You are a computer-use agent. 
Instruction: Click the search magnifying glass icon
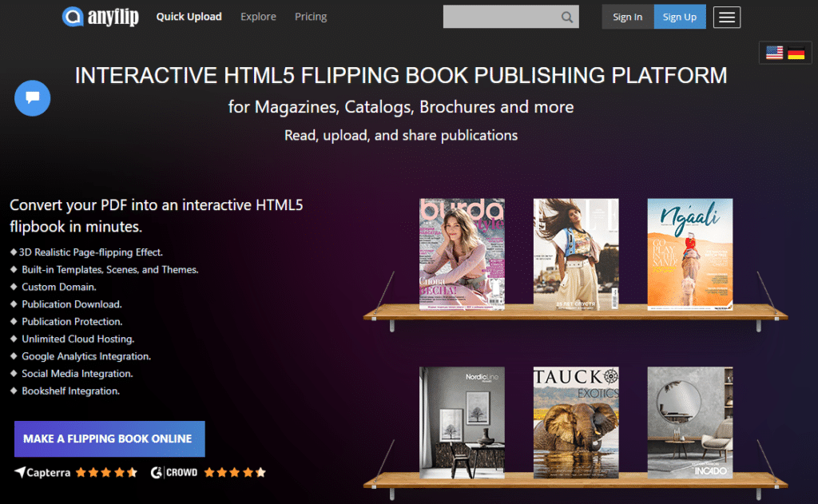pos(567,16)
